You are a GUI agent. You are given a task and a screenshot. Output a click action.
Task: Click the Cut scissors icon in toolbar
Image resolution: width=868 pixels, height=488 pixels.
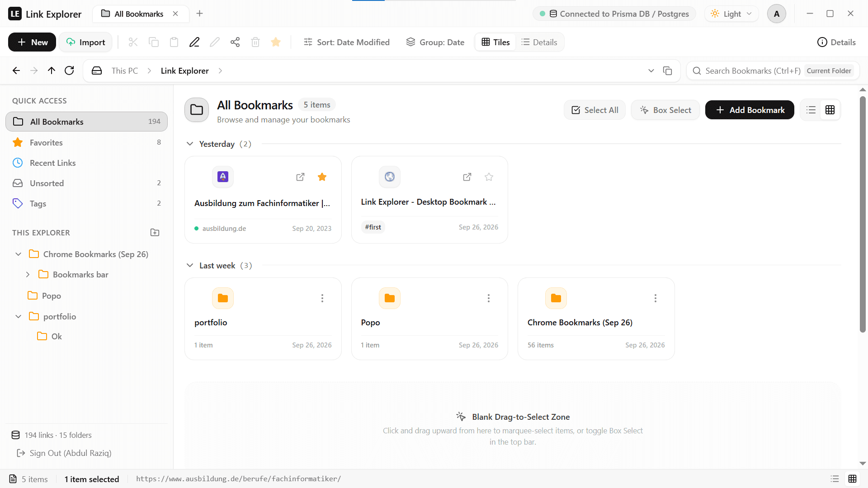(x=133, y=42)
